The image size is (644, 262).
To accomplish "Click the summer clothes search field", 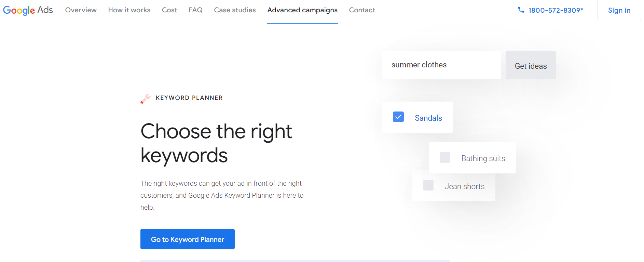I will (441, 65).
